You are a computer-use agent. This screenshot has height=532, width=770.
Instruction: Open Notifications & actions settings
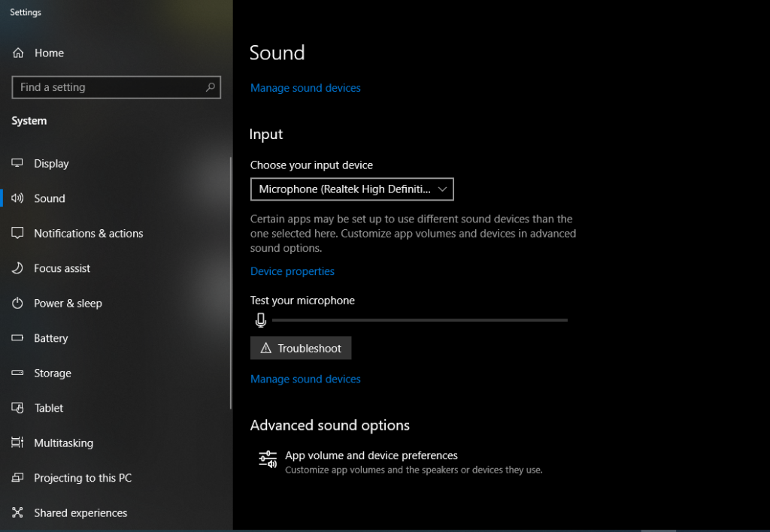[88, 234]
